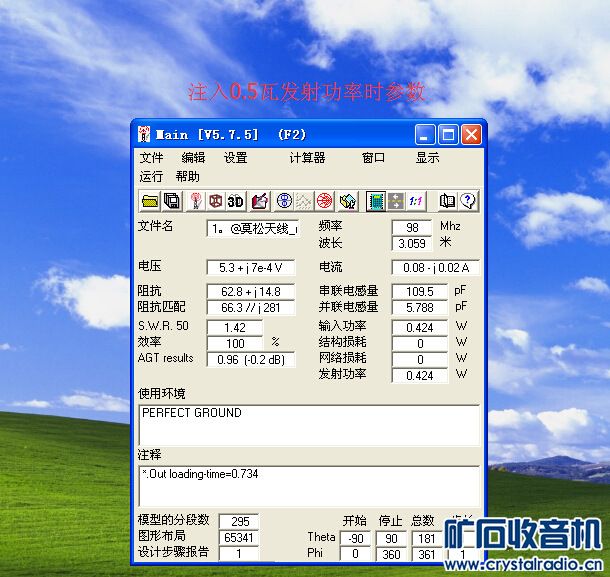Show the blue far-field pattern icon
The width and height of the screenshot is (610, 577).
point(284,201)
